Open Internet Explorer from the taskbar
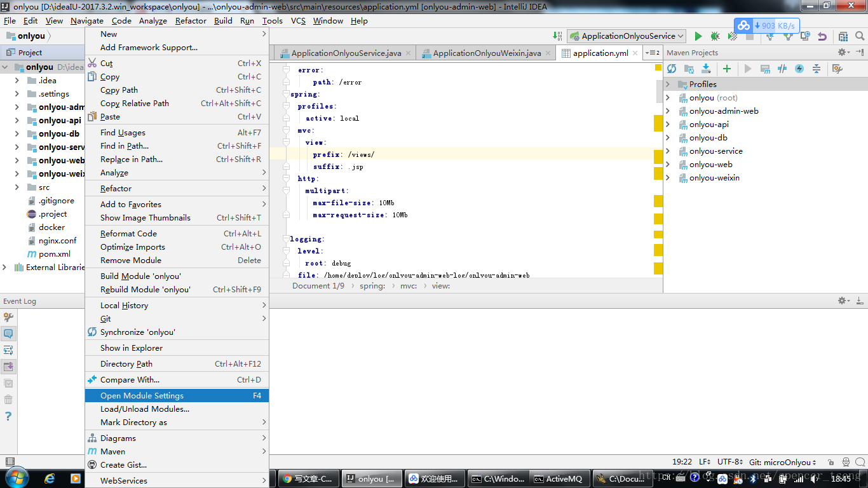Viewport: 868px width, 488px height. (x=49, y=478)
